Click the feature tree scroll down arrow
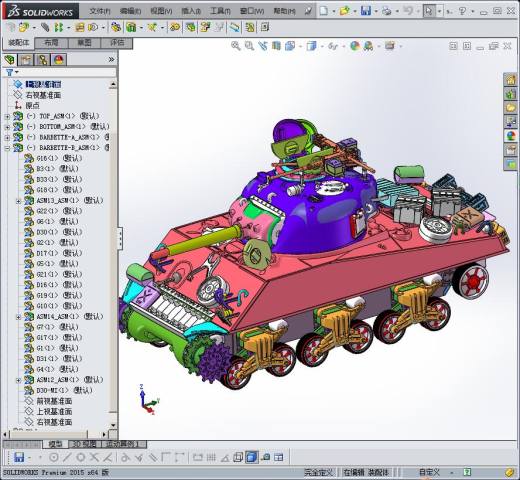 click(x=113, y=425)
